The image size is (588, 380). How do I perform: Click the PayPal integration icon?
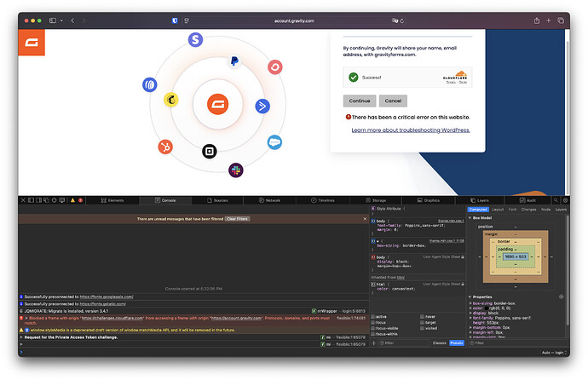(234, 60)
